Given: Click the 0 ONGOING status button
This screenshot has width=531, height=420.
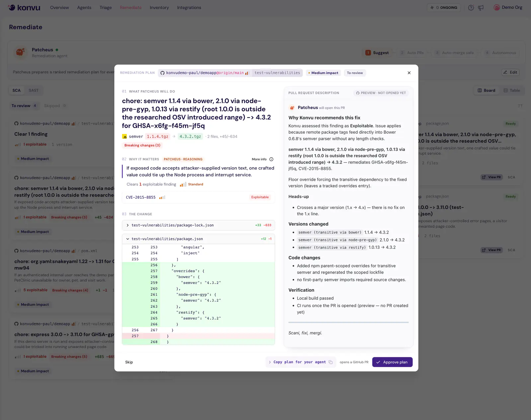Looking at the screenshot, I should coord(444,7).
